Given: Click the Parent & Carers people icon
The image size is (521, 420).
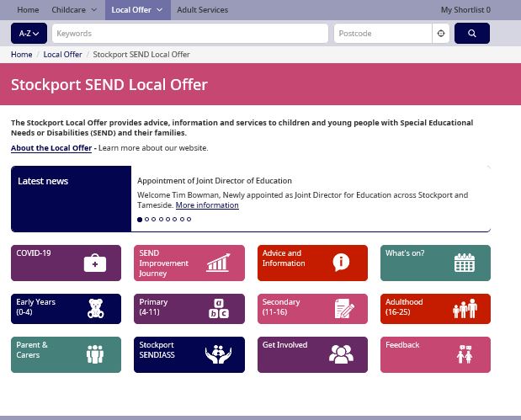Looking at the screenshot, I should click(x=95, y=354).
